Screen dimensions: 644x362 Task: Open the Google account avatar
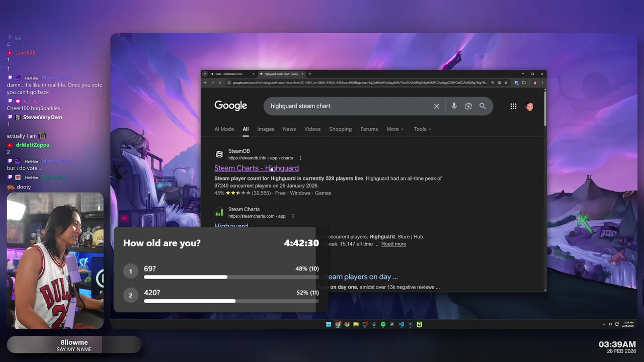point(529,106)
